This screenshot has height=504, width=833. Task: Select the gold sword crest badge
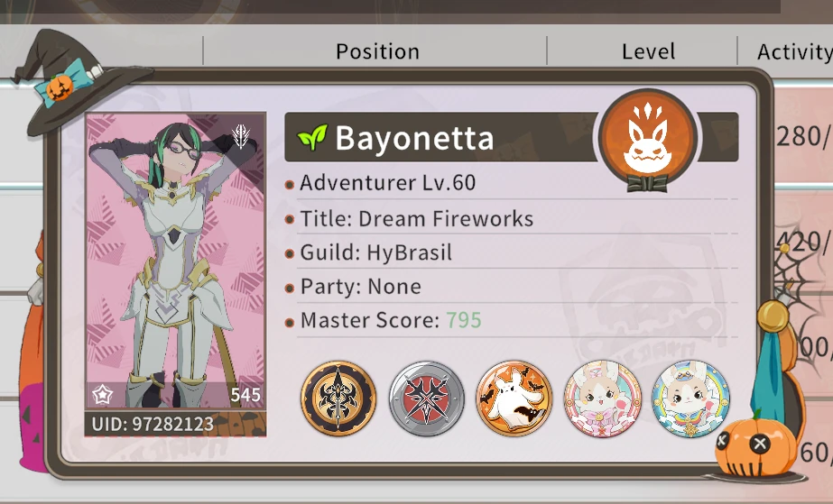[338, 398]
